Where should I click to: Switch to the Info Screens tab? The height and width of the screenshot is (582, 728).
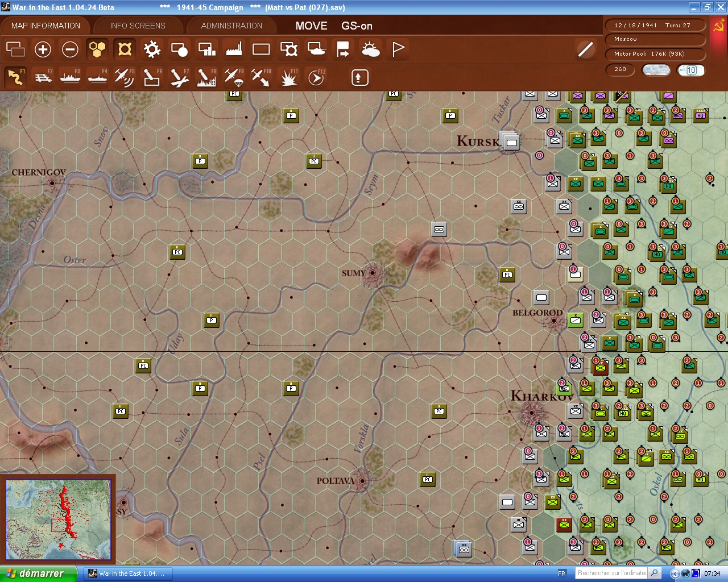click(x=138, y=26)
